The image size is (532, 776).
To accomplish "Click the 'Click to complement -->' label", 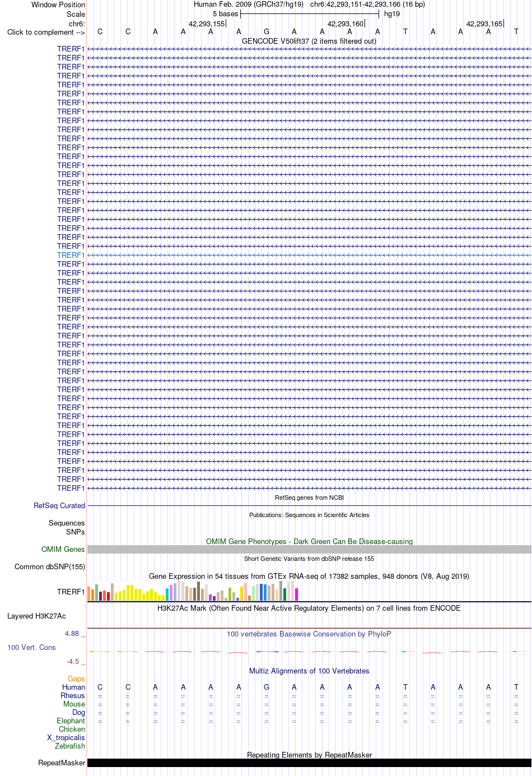I will (x=46, y=32).
